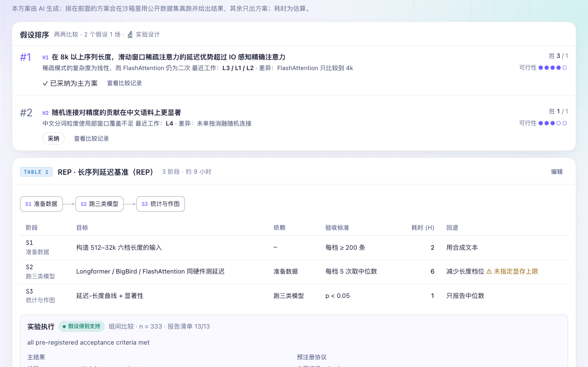Click REP · 长序列延迟基准 title
Screen dimensions: 588x367
106,172
